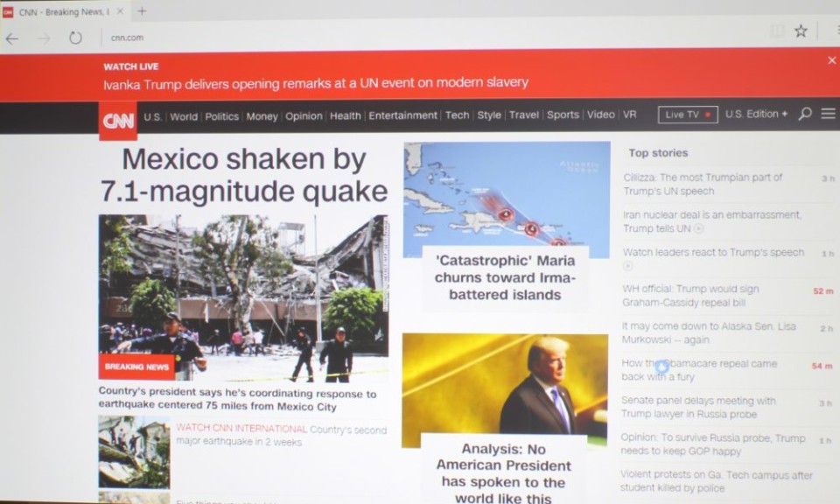Expand the U.S. Edition selector
The height and width of the screenshot is (504, 840).
pyautogui.click(x=756, y=114)
